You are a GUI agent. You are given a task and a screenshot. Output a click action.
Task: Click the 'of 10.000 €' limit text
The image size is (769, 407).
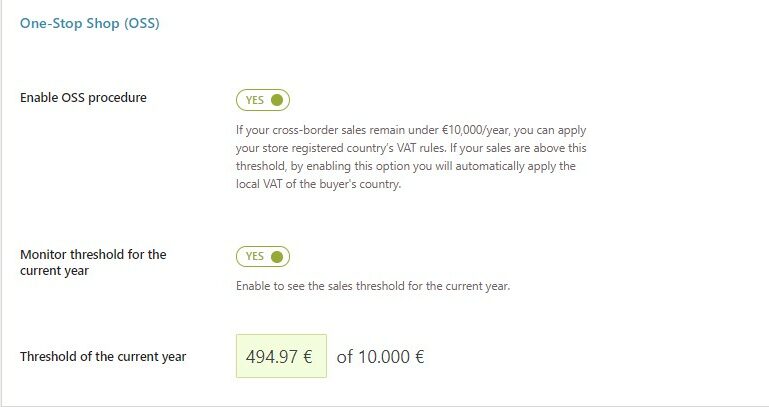click(380, 356)
